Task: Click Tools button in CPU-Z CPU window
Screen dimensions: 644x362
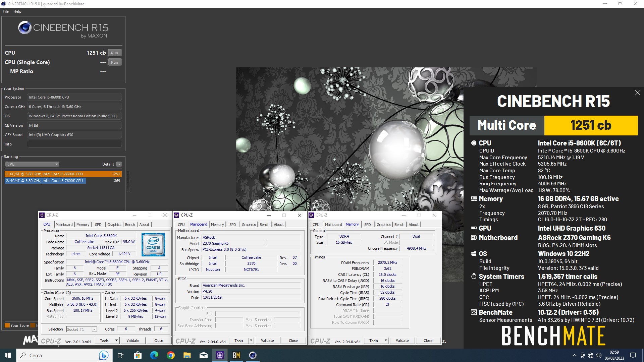Action: [x=104, y=341]
